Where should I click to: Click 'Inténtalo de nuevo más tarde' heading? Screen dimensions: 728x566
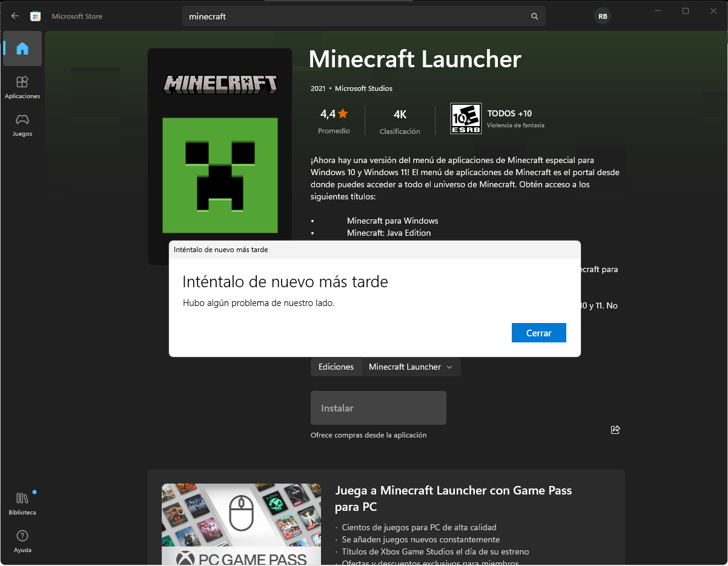285,282
